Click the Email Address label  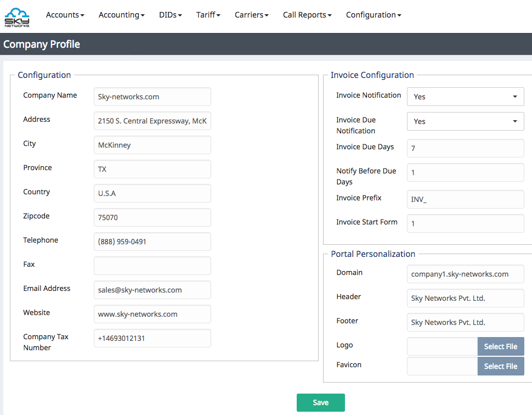[x=47, y=288]
